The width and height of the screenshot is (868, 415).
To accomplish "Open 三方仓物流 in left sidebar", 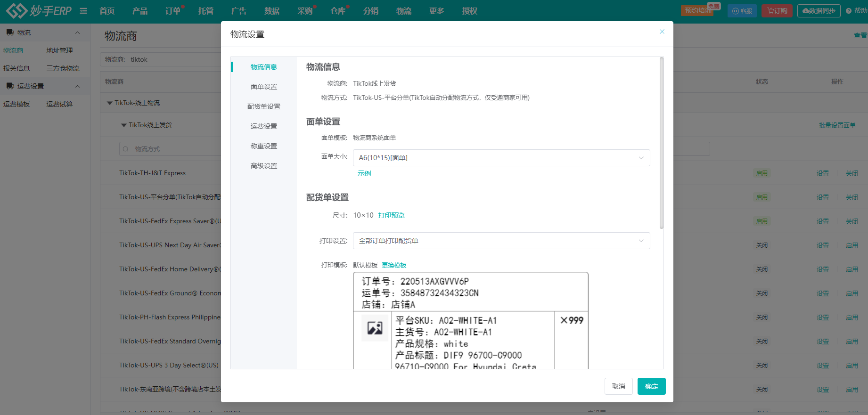I will tap(63, 68).
